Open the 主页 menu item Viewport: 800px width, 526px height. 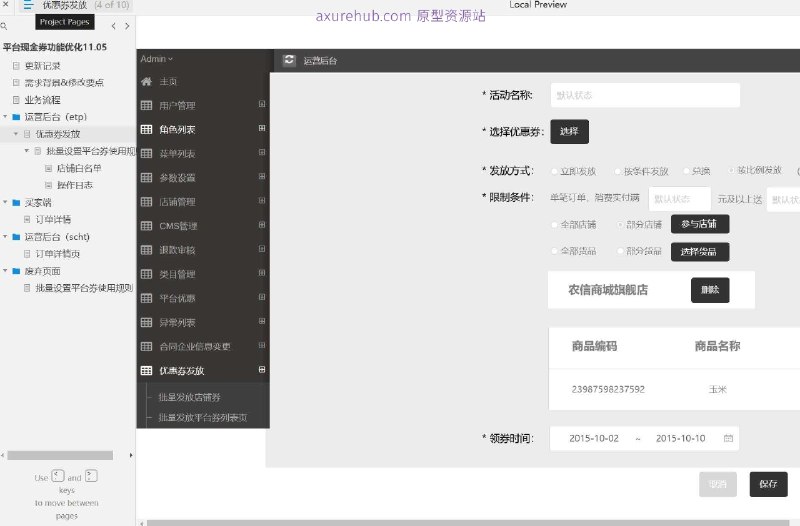[x=168, y=82]
